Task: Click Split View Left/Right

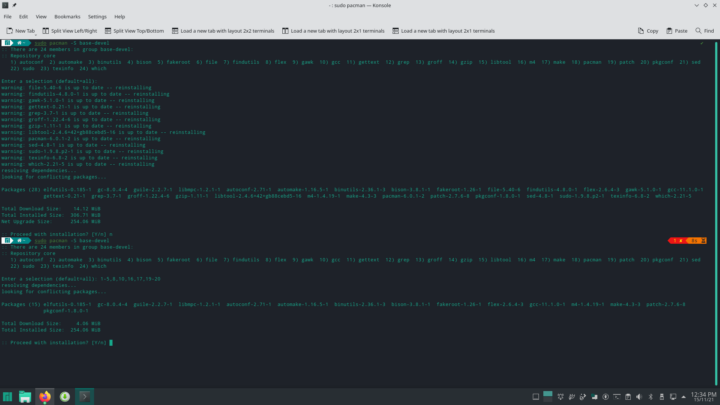Action: coord(69,31)
